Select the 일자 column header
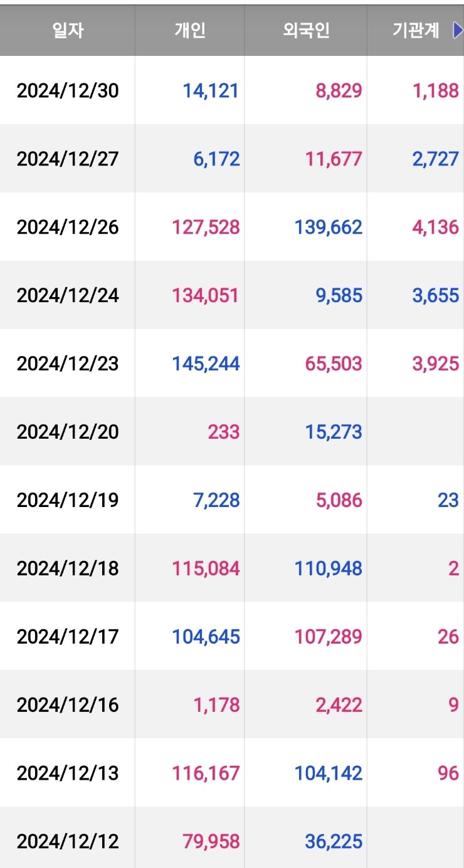464x868 pixels. click(x=68, y=30)
